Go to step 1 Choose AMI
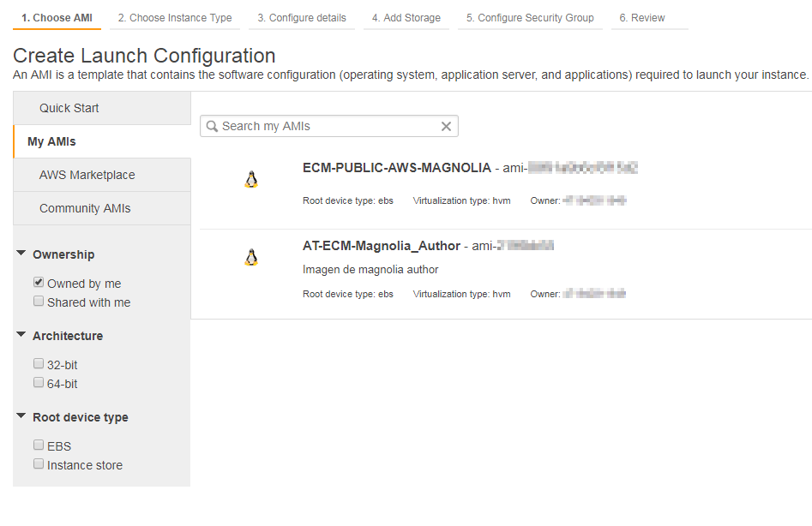This screenshot has height=526, width=812. click(57, 18)
